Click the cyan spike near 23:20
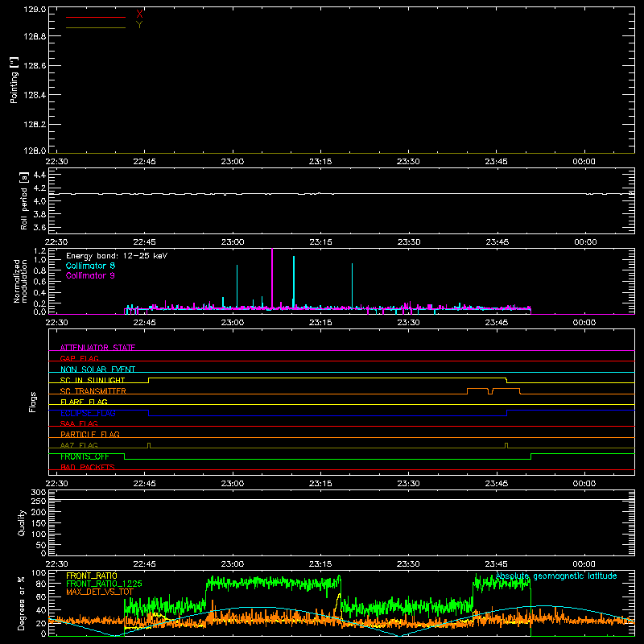Viewport: 644px width, 644px height. [352, 285]
